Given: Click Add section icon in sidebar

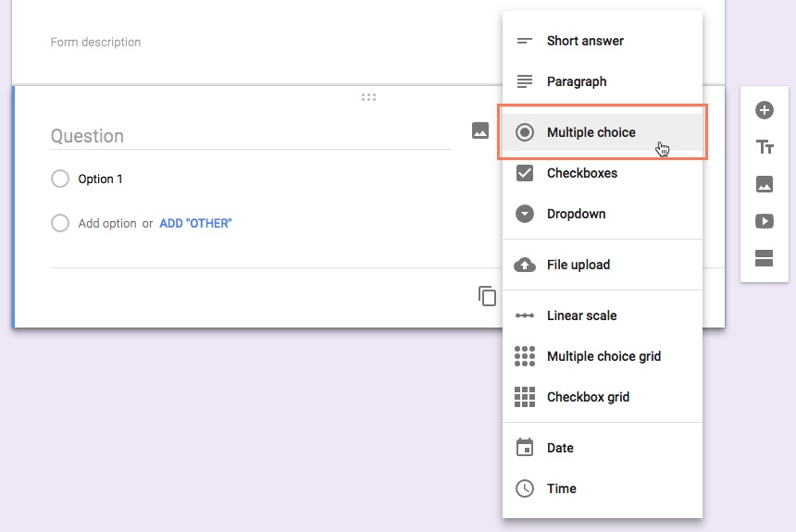Looking at the screenshot, I should coord(765,258).
